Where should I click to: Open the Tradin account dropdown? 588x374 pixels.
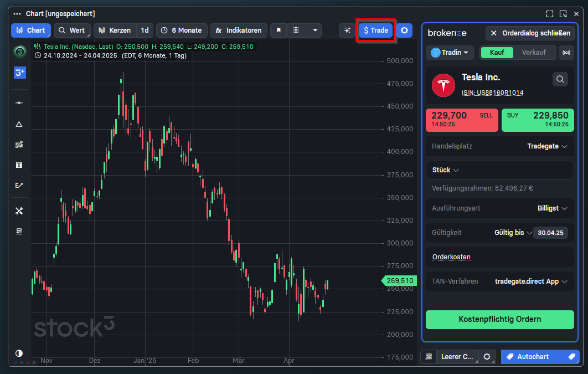[450, 53]
